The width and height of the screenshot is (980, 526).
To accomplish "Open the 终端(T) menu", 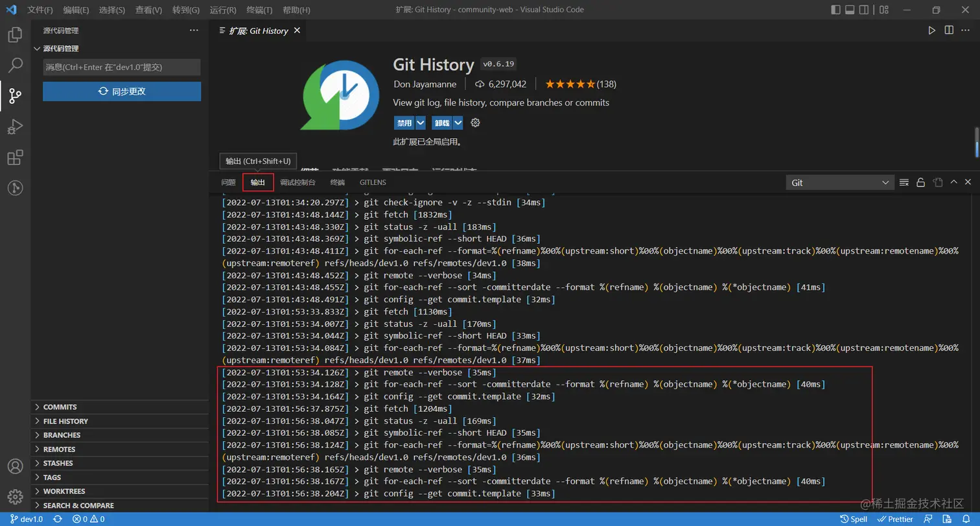I will 260,10.
